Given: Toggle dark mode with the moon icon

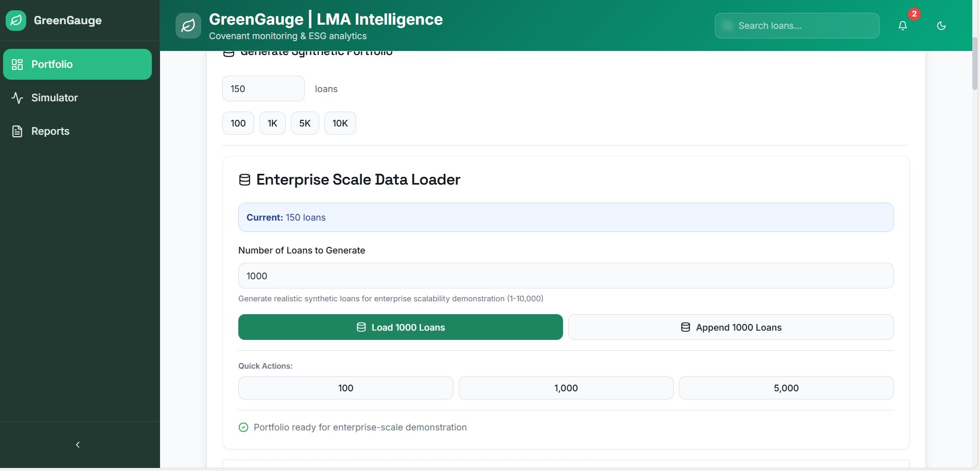Looking at the screenshot, I should click(x=941, y=26).
